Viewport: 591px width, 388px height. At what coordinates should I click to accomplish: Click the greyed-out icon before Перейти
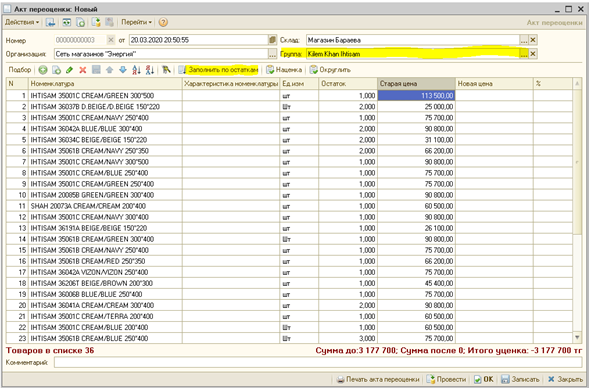[109, 22]
